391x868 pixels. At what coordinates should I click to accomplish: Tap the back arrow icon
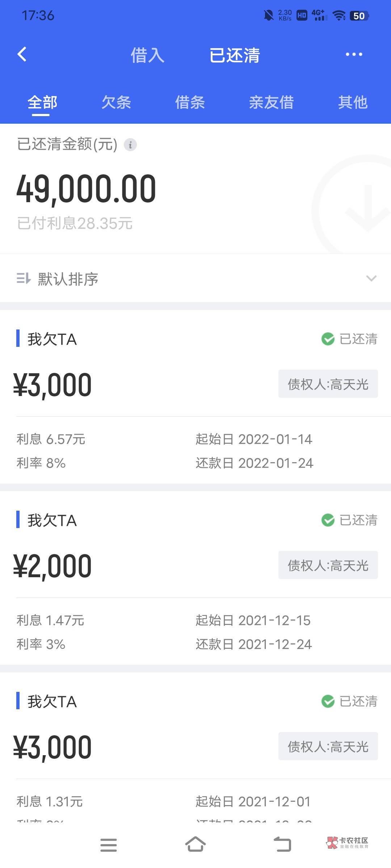click(22, 55)
